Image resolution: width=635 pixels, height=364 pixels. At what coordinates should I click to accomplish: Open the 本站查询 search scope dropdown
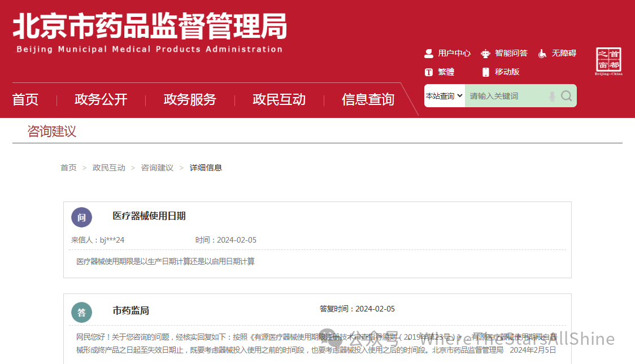tap(444, 96)
